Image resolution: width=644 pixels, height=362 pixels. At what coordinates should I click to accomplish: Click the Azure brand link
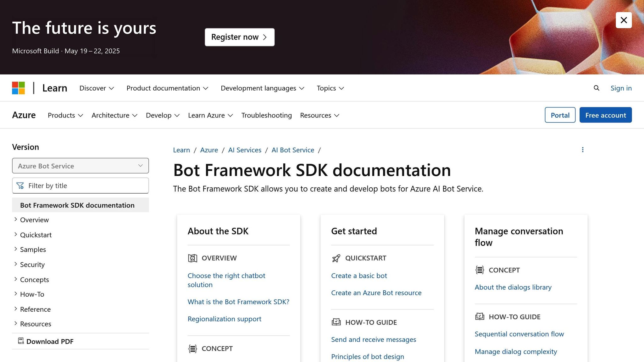[x=24, y=115]
